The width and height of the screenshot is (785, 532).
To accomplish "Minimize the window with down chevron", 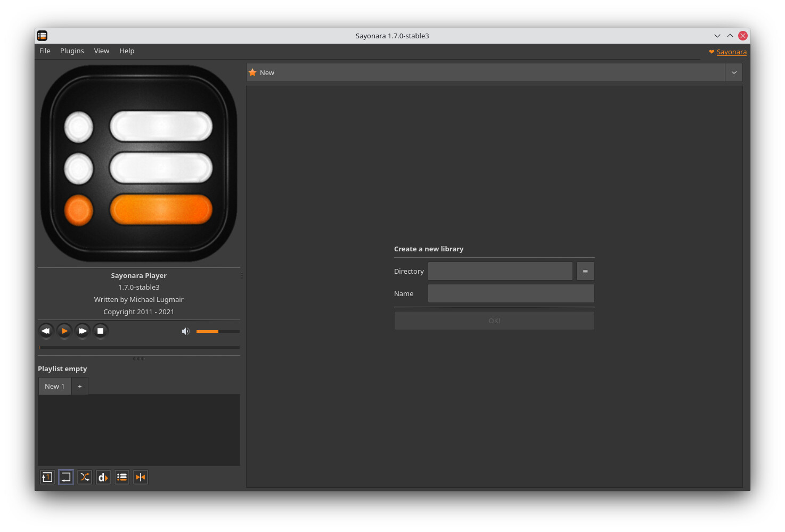I will pos(717,36).
